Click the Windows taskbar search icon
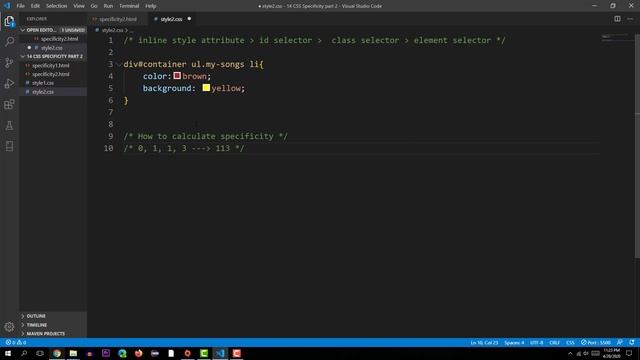640x360 pixels. pyautogui.click(x=24, y=353)
